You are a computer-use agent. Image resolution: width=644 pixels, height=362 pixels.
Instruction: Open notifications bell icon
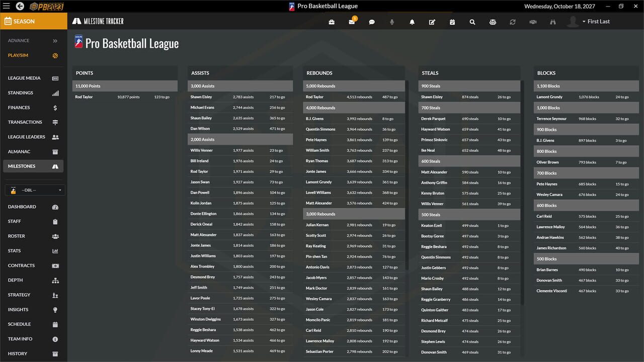pyautogui.click(x=412, y=22)
